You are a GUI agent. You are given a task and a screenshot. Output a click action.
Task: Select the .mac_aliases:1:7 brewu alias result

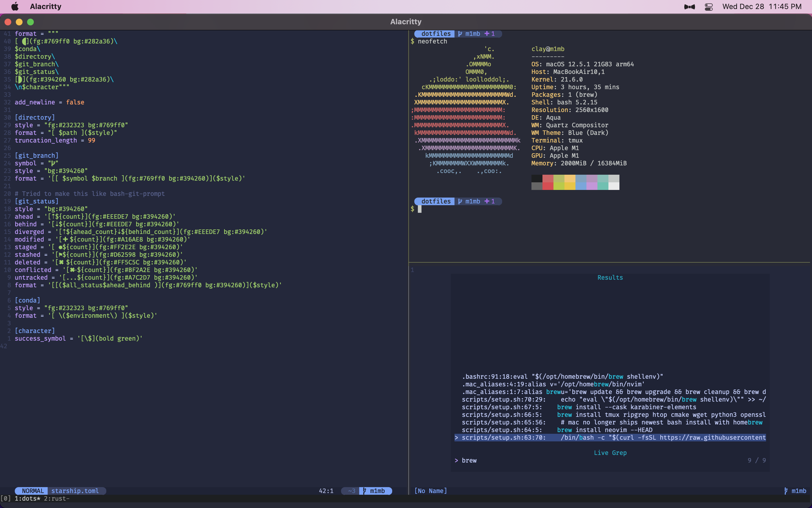[614, 392]
